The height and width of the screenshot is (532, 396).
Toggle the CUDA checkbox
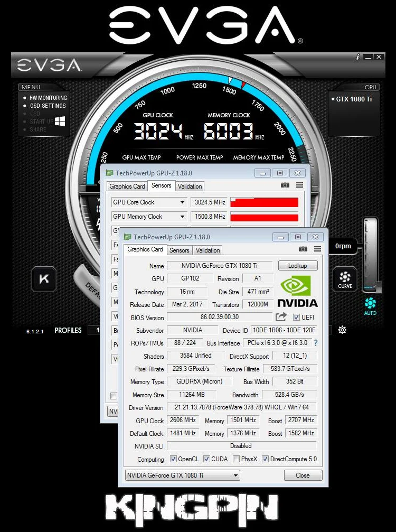(206, 459)
